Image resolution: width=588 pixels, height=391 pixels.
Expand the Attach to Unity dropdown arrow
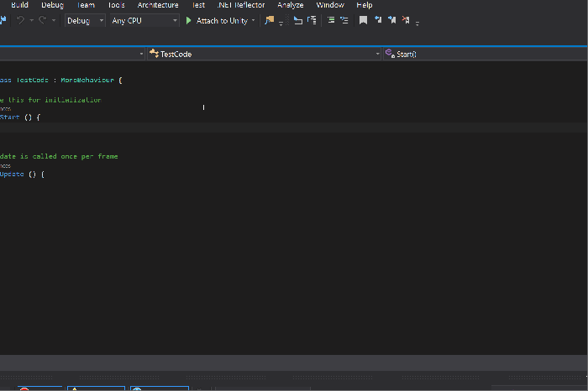(253, 21)
